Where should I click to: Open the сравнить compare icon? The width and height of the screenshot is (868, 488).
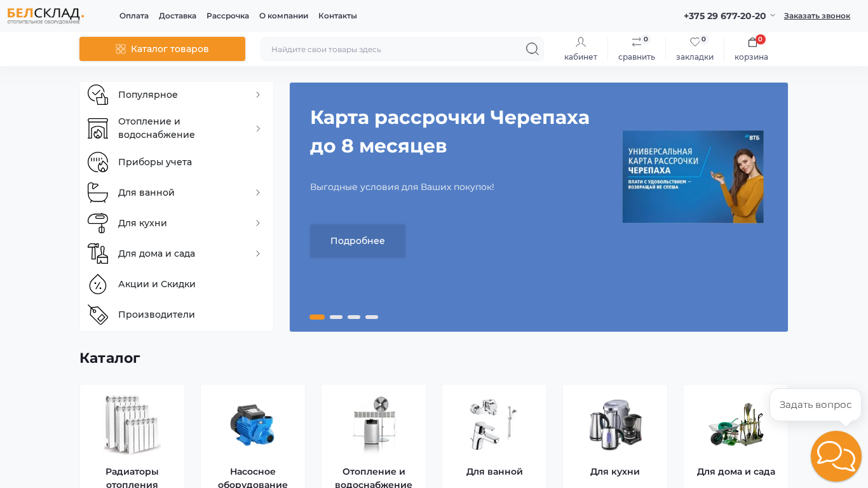[x=637, y=42]
